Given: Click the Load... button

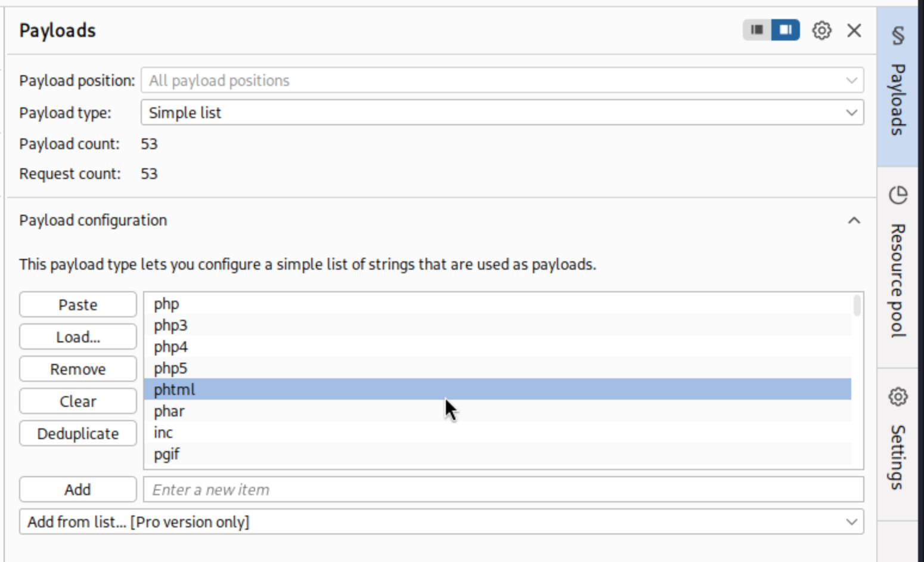Looking at the screenshot, I should click(x=78, y=337).
